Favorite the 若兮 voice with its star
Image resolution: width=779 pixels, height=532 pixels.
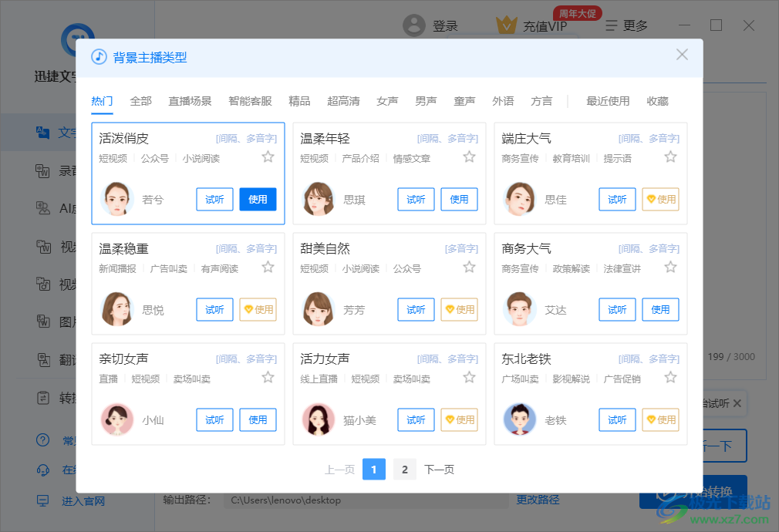point(268,156)
